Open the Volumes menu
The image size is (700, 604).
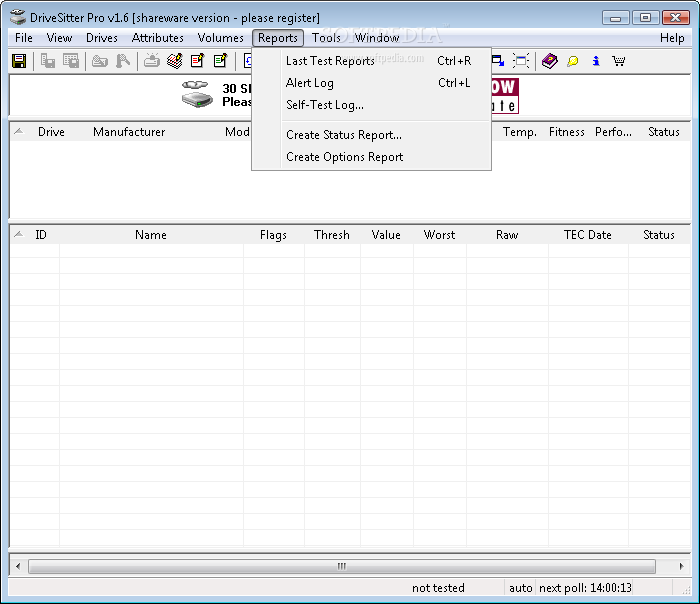(221, 38)
